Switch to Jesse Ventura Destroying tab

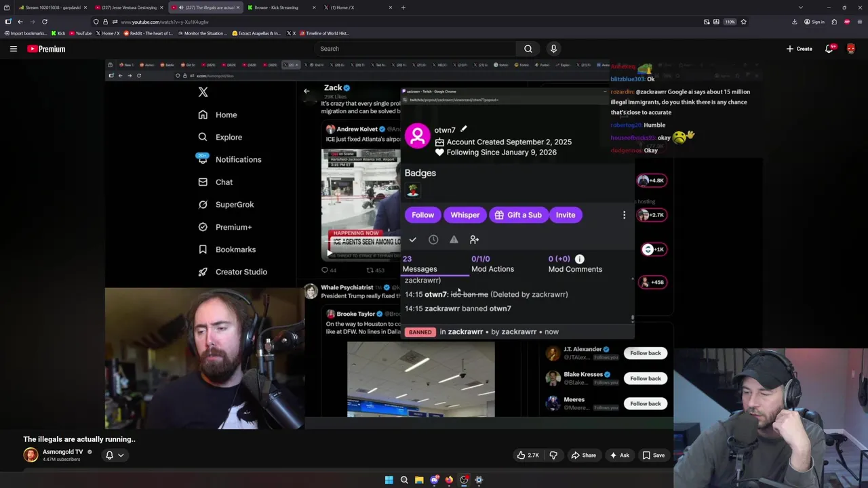(129, 7)
